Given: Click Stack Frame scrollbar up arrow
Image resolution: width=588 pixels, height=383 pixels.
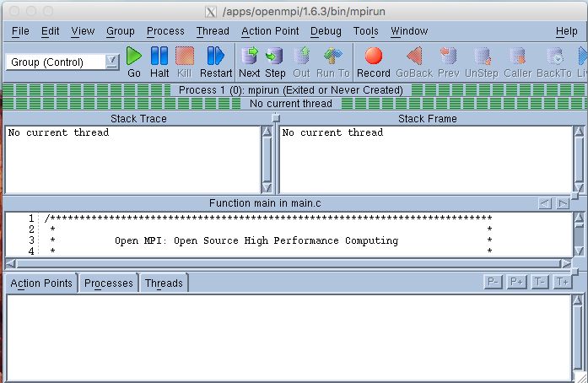Looking at the screenshot, I should (579, 132).
